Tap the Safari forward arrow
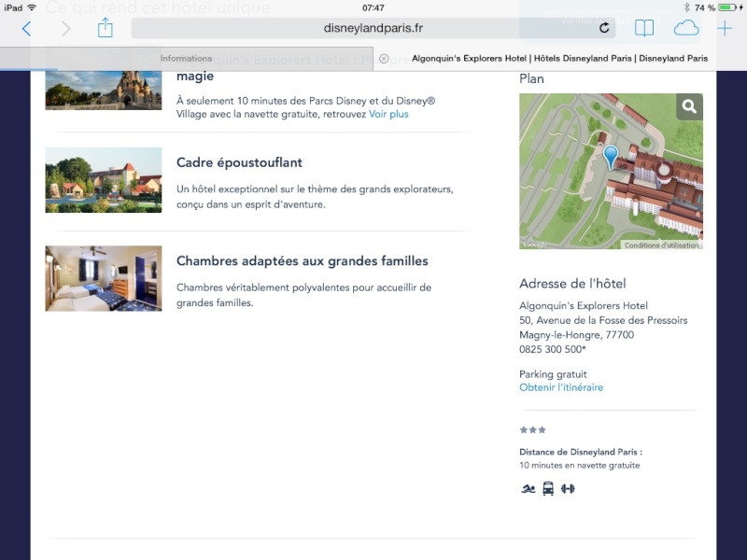Viewport: 747px width, 560px height. pyautogui.click(x=65, y=29)
